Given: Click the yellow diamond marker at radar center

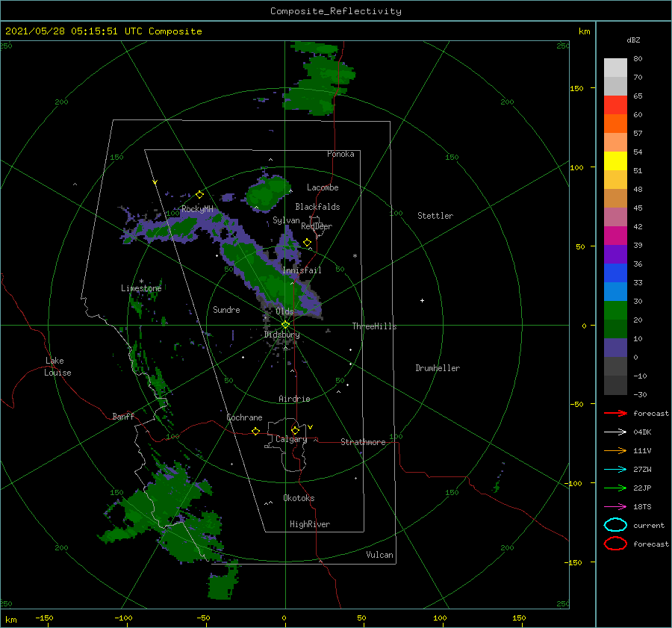Looking at the screenshot, I should [x=285, y=325].
